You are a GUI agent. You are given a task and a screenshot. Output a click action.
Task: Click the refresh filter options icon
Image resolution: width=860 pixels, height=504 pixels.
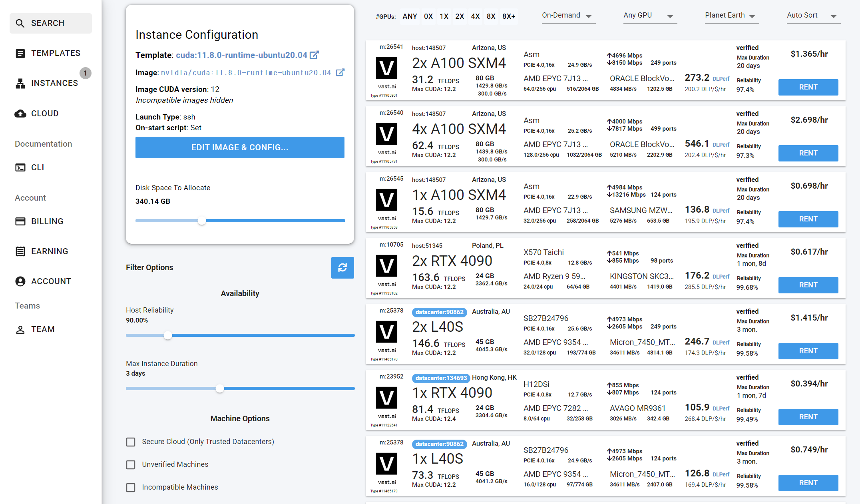(342, 268)
